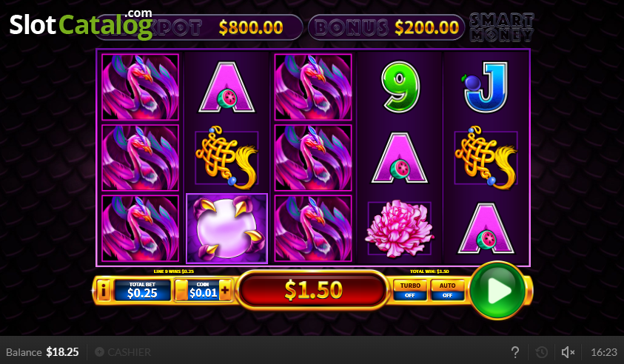
Task: Click the Bonus $200.00 display
Action: (x=386, y=27)
